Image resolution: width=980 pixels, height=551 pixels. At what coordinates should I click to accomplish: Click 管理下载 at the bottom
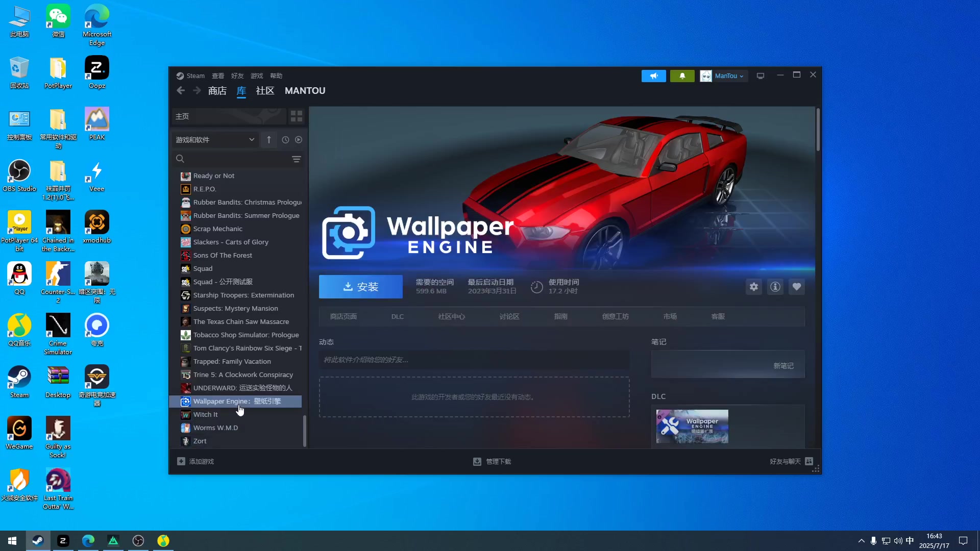pyautogui.click(x=492, y=461)
